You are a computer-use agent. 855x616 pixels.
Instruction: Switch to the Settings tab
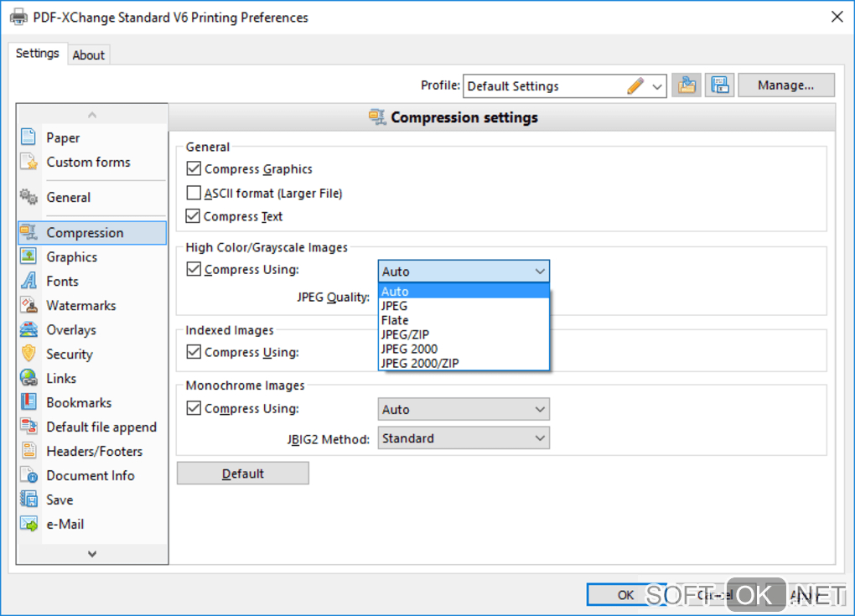point(37,54)
